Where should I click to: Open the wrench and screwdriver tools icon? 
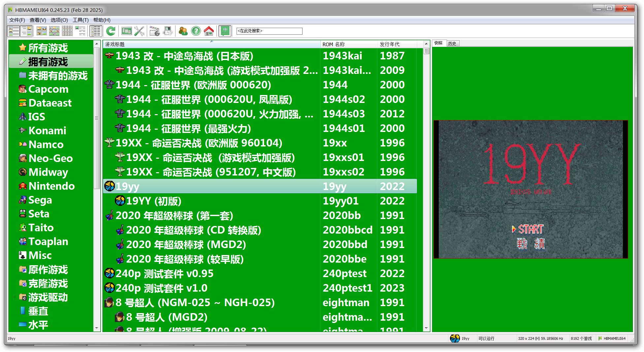[x=139, y=31]
